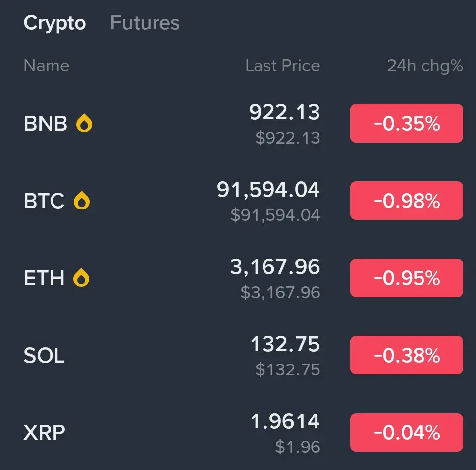Open the XRP coin name

pos(44,433)
